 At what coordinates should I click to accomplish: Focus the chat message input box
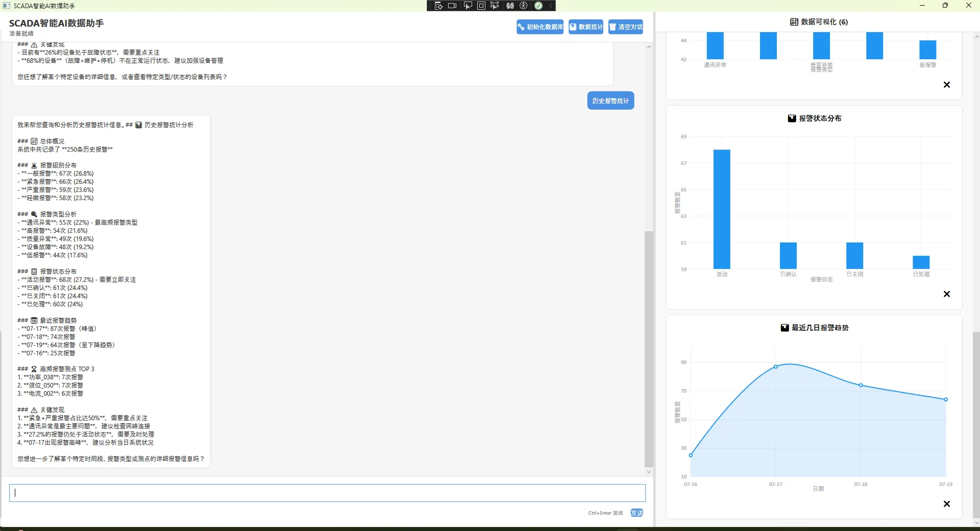pyautogui.click(x=327, y=493)
